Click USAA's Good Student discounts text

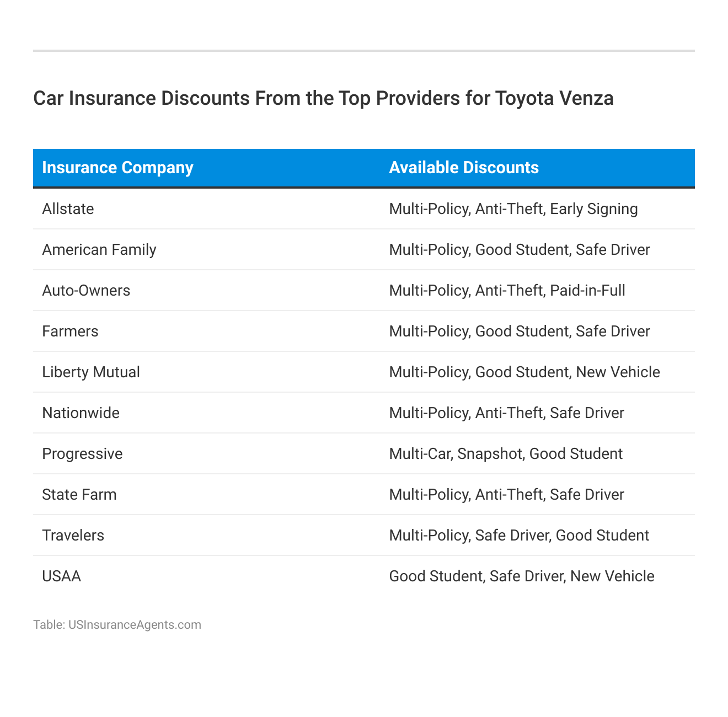tap(436, 576)
